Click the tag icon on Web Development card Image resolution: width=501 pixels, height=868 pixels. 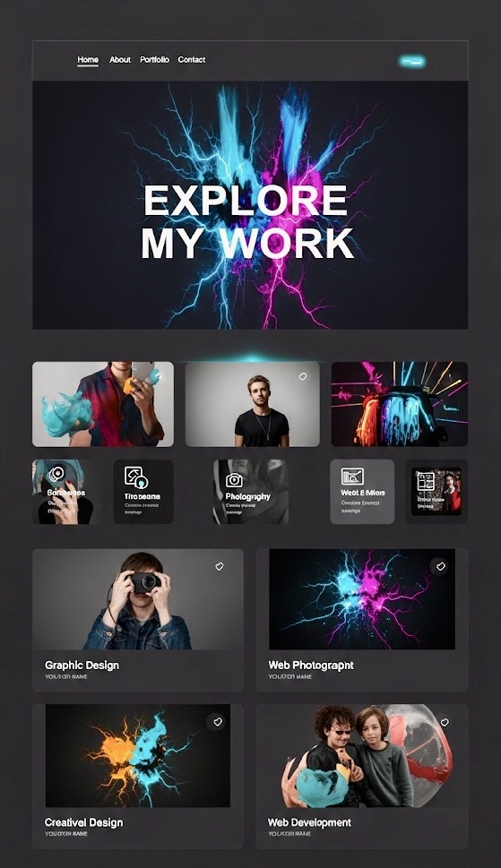[x=444, y=722]
